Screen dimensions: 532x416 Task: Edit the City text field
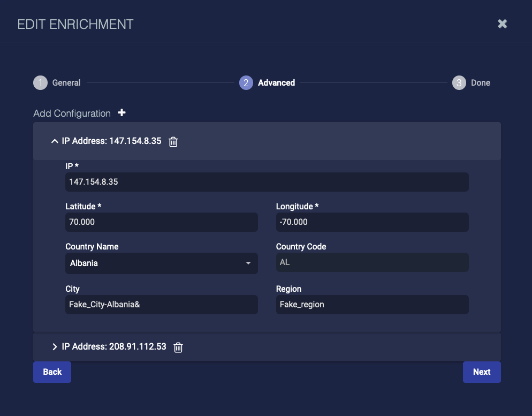(161, 305)
